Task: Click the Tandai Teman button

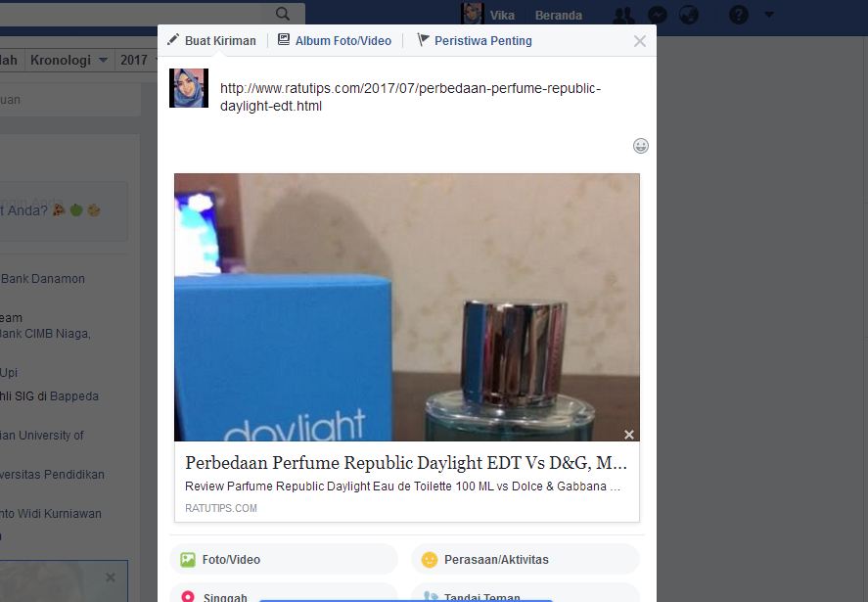Action: 525,594
